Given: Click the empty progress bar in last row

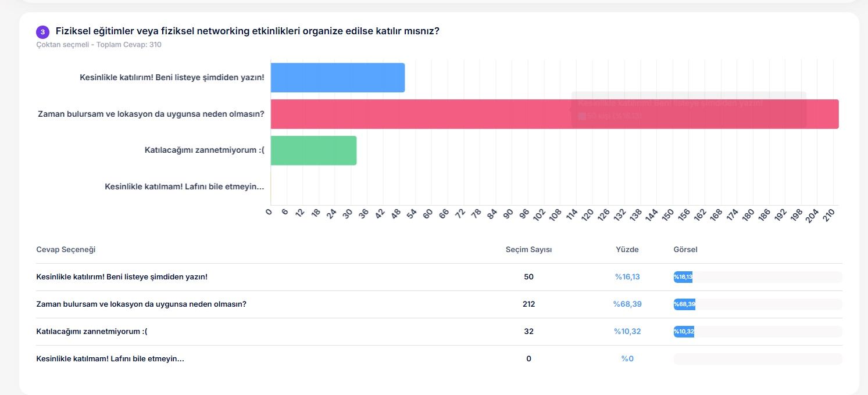Looking at the screenshot, I should [757, 359].
